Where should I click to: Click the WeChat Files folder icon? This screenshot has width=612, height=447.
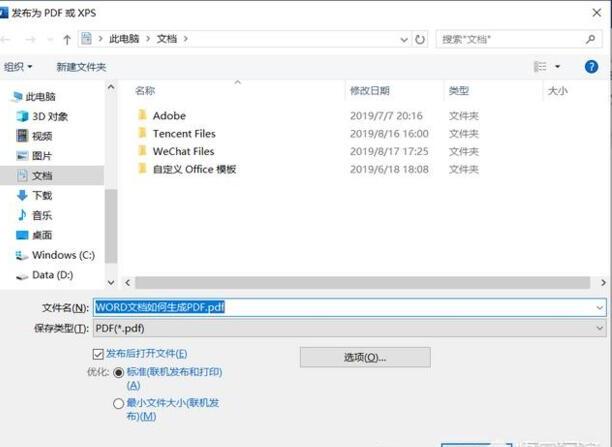coord(142,150)
